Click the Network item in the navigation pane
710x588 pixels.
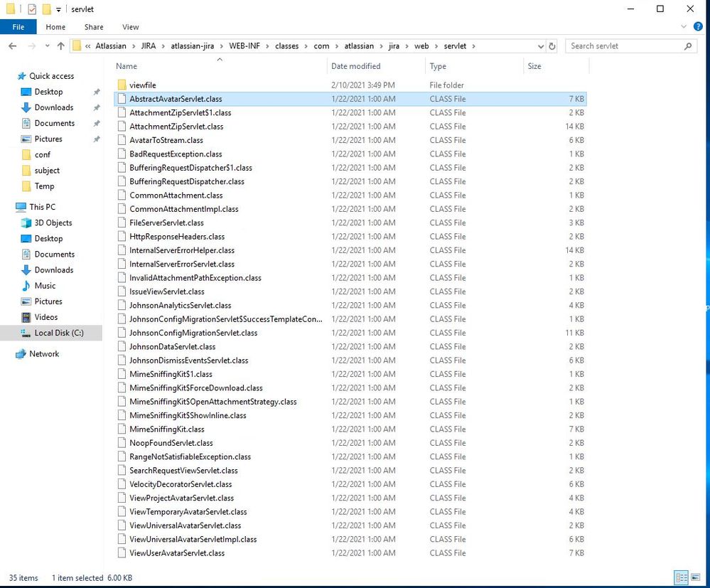click(43, 353)
